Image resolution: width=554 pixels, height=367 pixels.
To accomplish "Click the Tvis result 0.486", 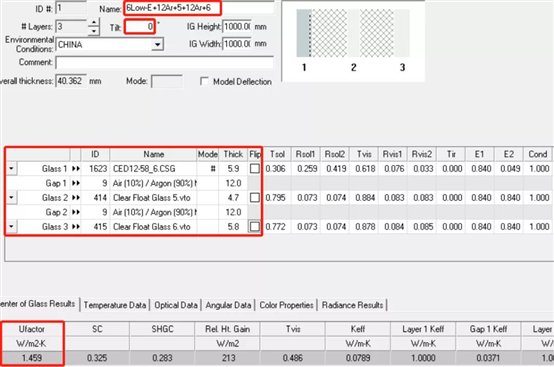I will (293, 358).
